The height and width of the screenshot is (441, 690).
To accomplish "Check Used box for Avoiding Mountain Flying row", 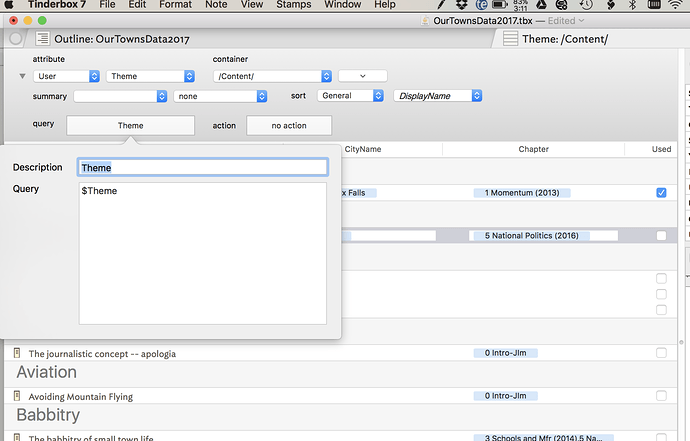I will click(661, 396).
